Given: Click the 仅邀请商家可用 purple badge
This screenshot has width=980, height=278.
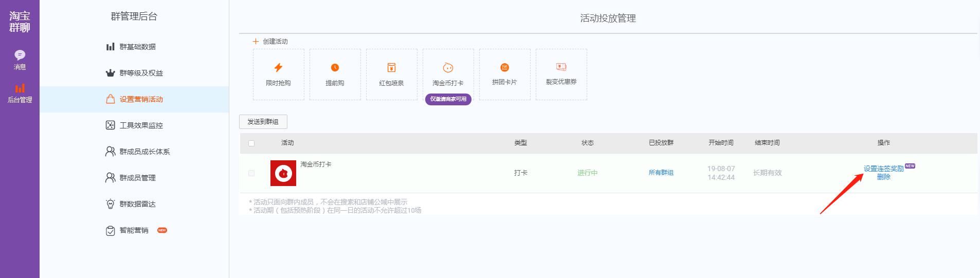Looking at the screenshot, I should (448, 99).
